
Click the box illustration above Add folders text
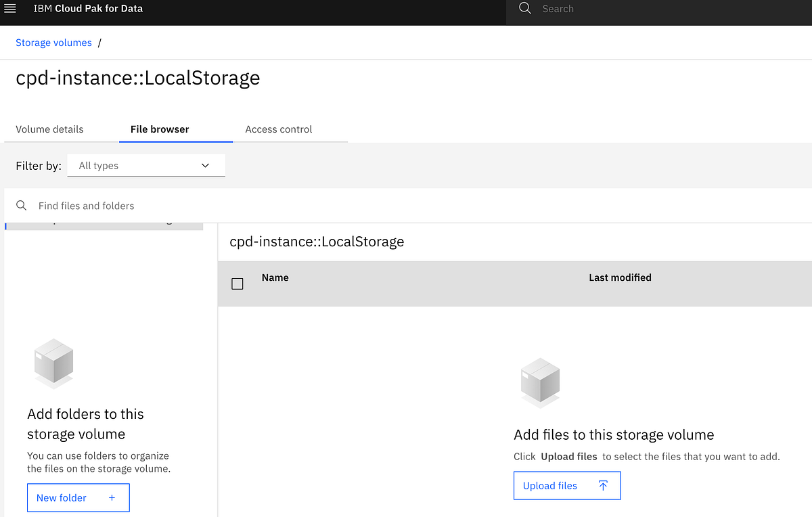click(53, 363)
